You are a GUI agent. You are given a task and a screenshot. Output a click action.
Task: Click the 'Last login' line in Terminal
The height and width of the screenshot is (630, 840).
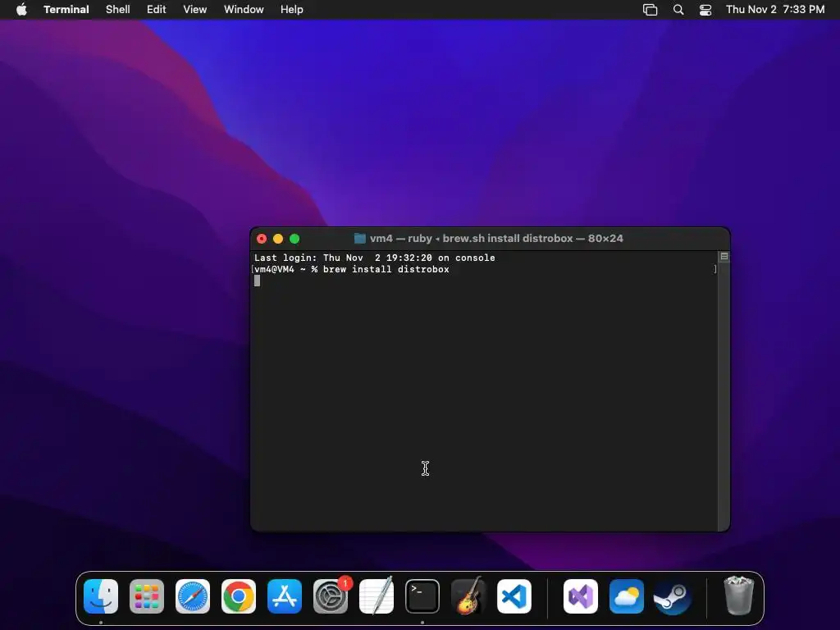point(374,258)
